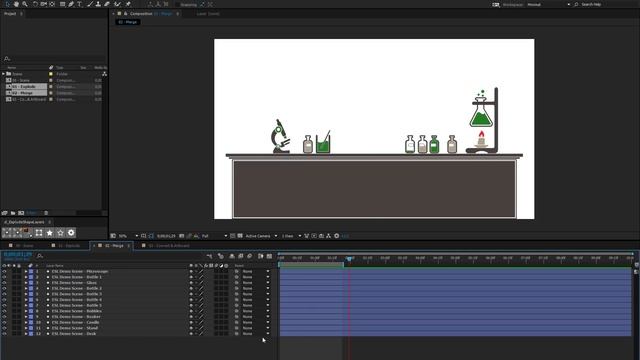Select the Eraser tool
The image size is (640, 360).
107,4
